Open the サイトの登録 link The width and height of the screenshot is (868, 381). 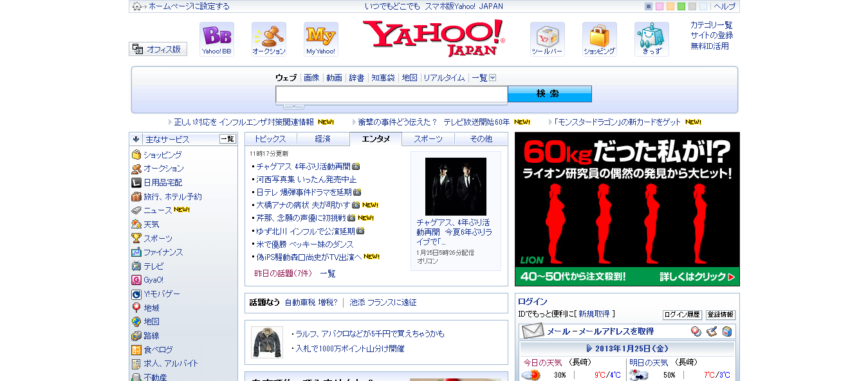click(x=712, y=35)
